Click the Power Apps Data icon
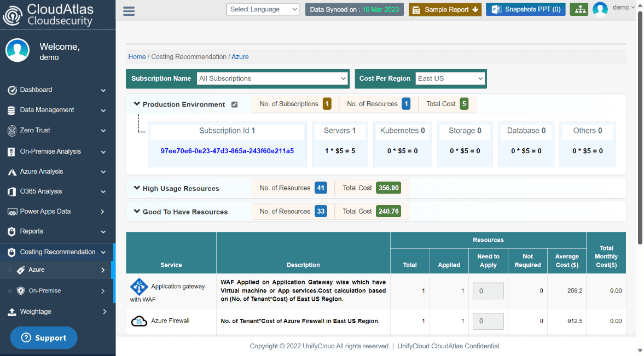Viewport: 644px width, 356px height. click(x=13, y=212)
